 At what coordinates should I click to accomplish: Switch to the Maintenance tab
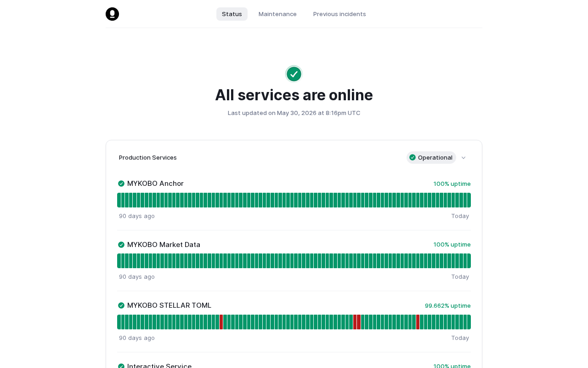point(277,14)
